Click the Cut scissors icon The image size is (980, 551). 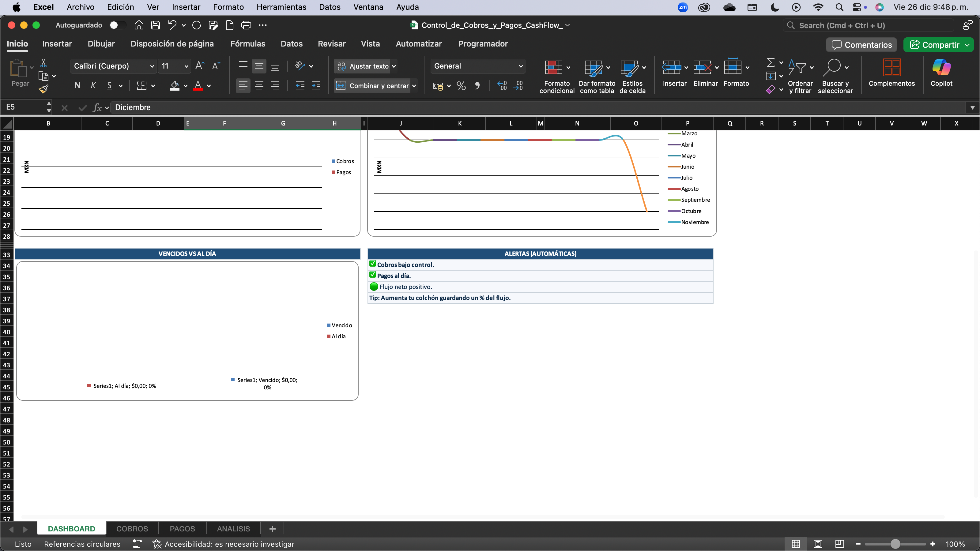pos(43,63)
